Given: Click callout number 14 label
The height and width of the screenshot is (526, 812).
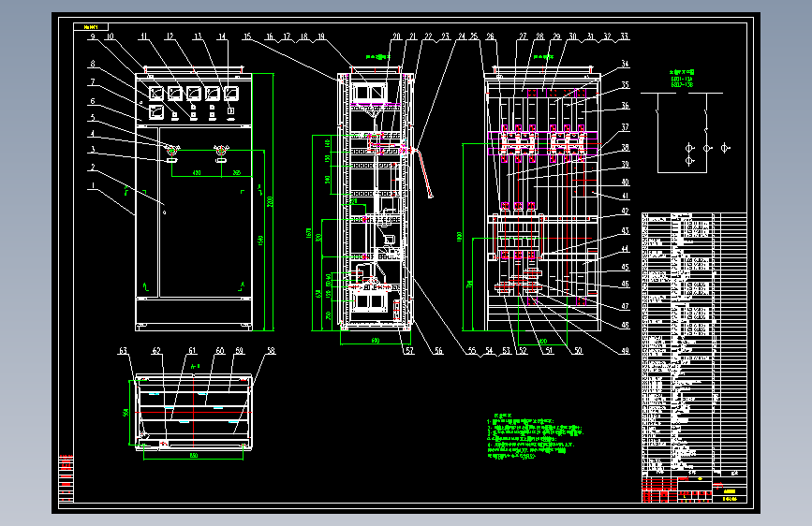Looking at the screenshot, I should pyautogui.click(x=222, y=37).
